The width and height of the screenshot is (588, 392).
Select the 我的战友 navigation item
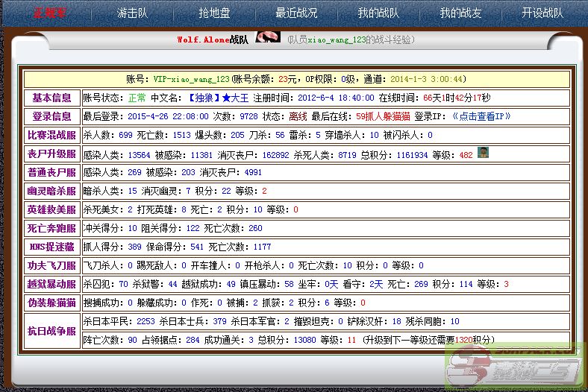coord(460,13)
